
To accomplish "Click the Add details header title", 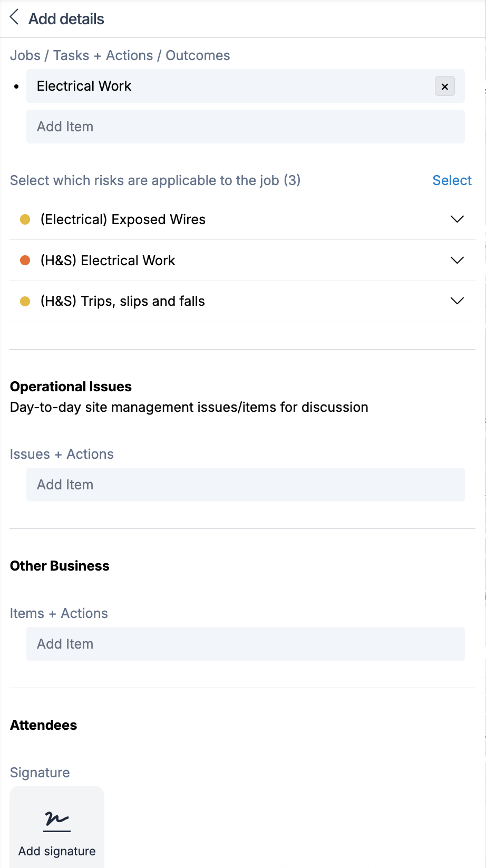I will pos(66,19).
